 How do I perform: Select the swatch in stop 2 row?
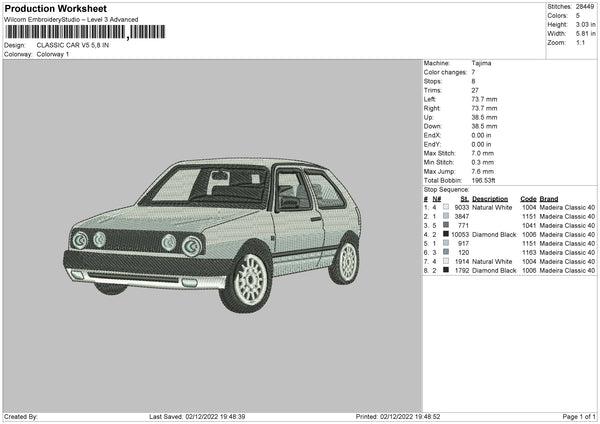click(x=444, y=216)
